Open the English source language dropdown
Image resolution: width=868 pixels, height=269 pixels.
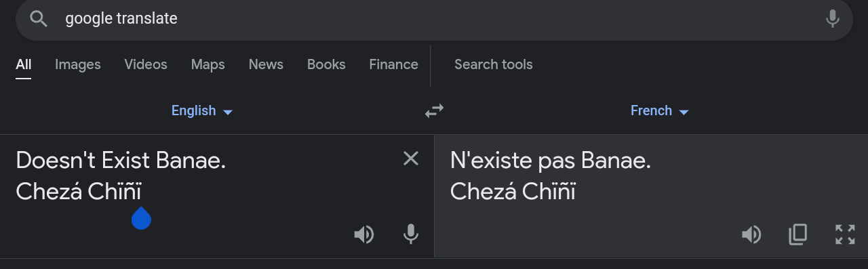point(202,110)
